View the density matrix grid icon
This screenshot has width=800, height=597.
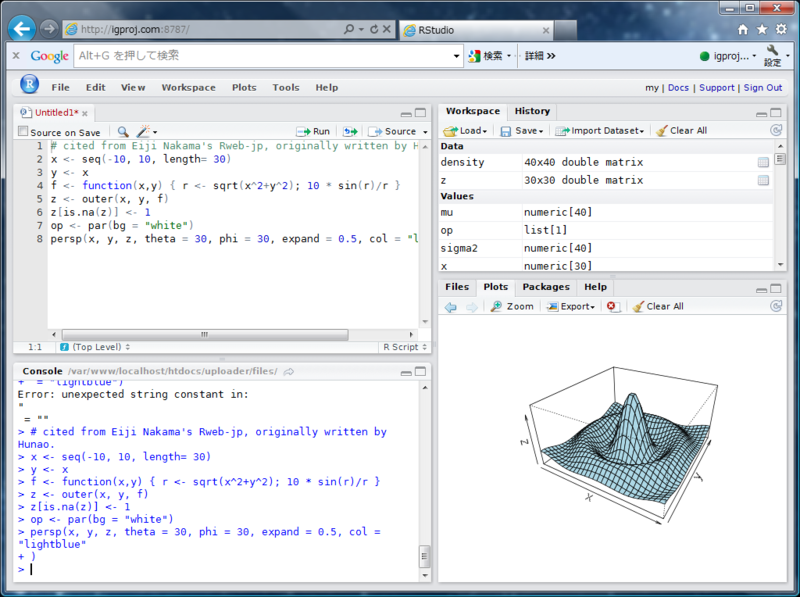[x=763, y=162]
